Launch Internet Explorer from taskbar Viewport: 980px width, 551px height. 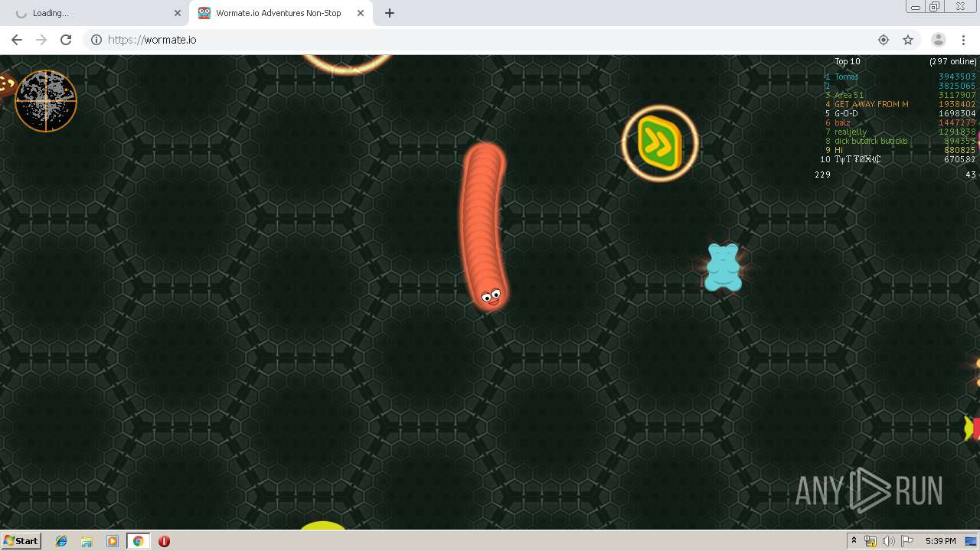[x=61, y=541]
